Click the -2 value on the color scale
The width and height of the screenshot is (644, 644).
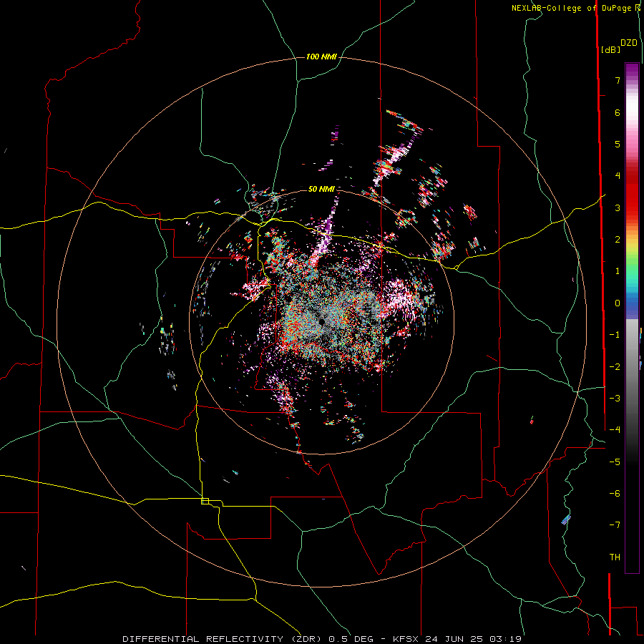tap(615, 367)
